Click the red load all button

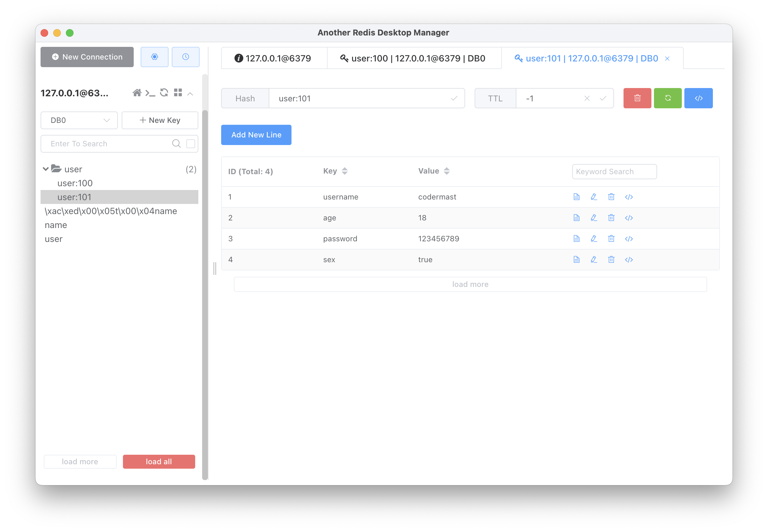tap(159, 462)
